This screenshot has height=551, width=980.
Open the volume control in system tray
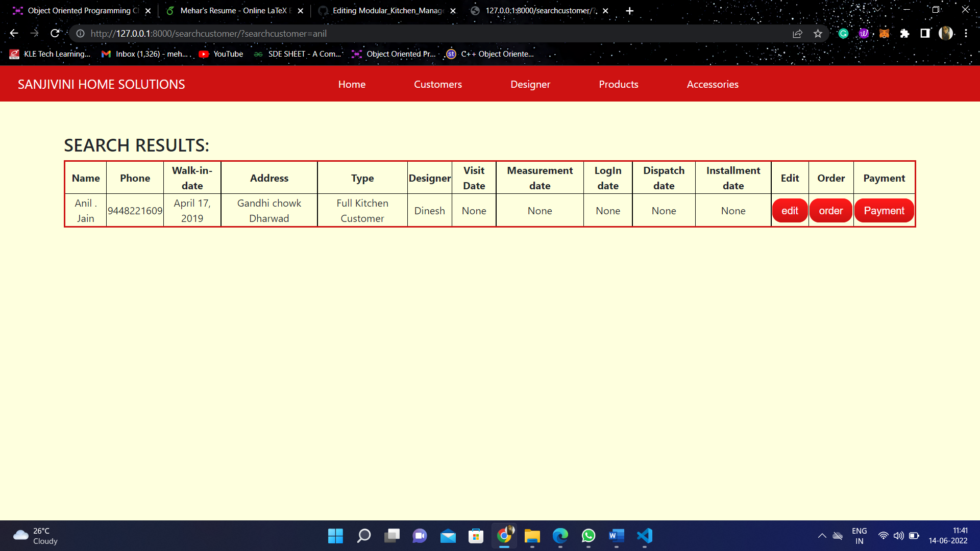point(899,535)
